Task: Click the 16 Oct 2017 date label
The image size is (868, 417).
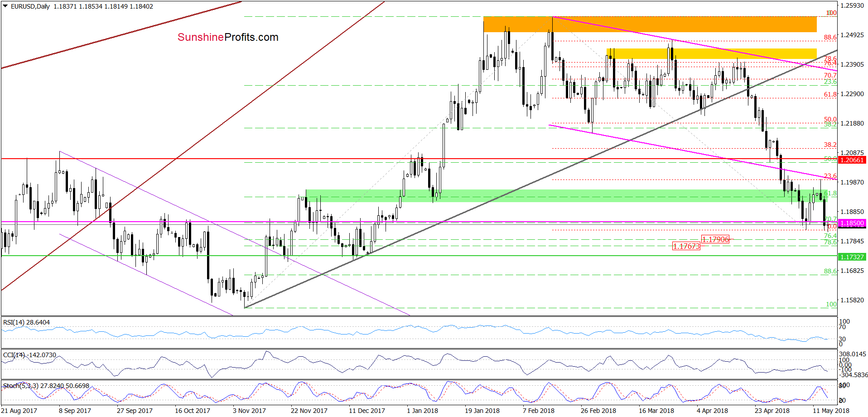Action: [x=193, y=411]
